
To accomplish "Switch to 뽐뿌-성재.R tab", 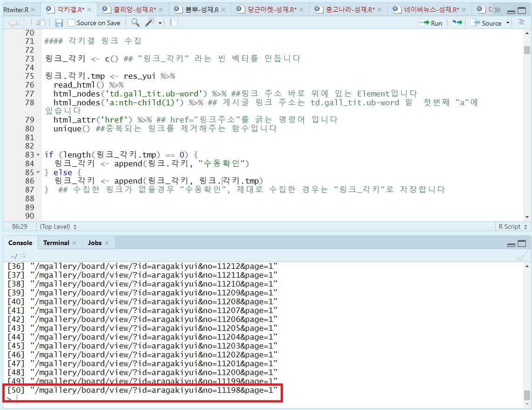I will coord(202,9).
